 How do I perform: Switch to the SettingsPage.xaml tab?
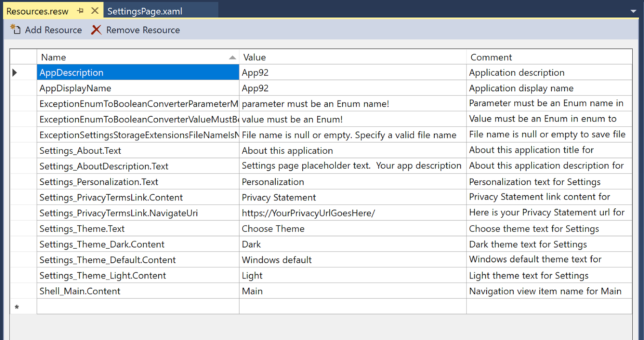point(145,11)
